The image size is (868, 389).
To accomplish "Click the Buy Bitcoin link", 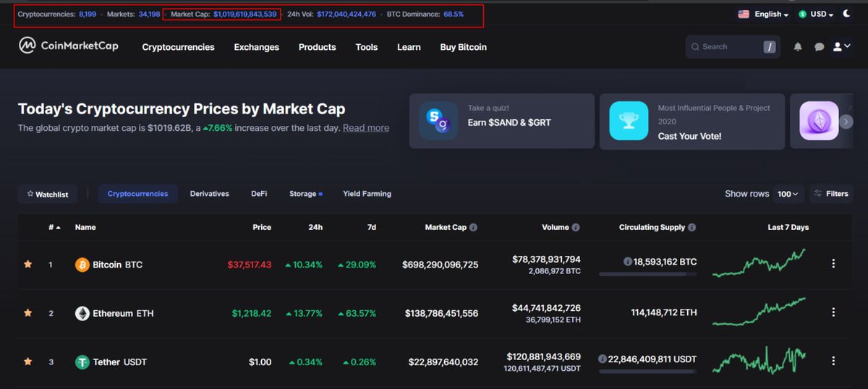I will [463, 47].
